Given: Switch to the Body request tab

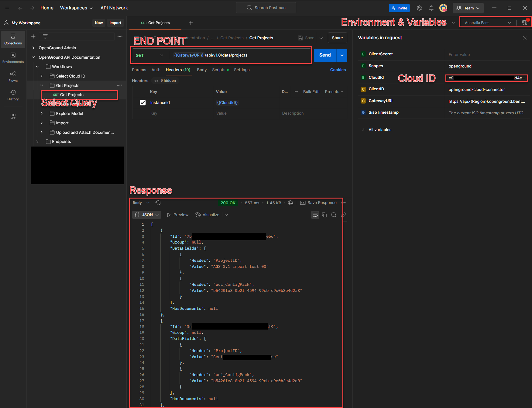Looking at the screenshot, I should [x=202, y=70].
